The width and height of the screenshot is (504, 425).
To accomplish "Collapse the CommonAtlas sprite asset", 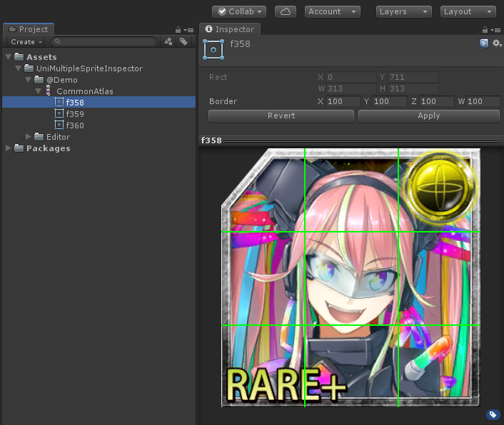I will pyautogui.click(x=39, y=91).
